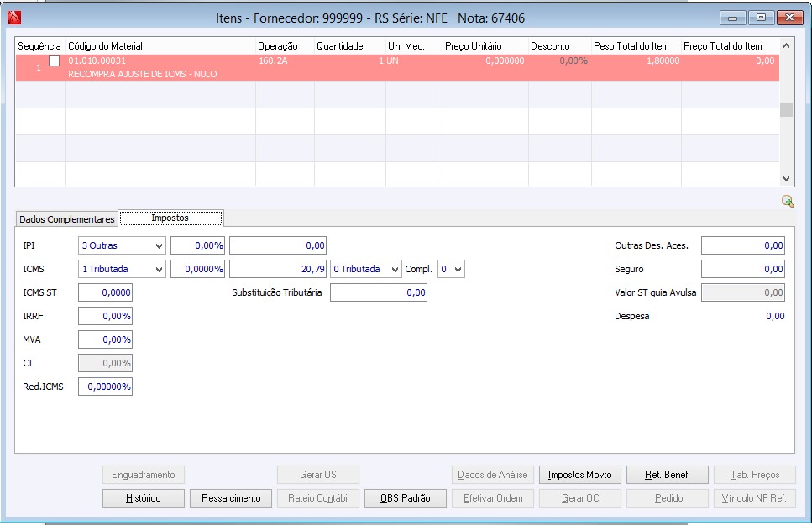
Task: Click the Preço Total do Item header
Action: [x=731, y=46]
